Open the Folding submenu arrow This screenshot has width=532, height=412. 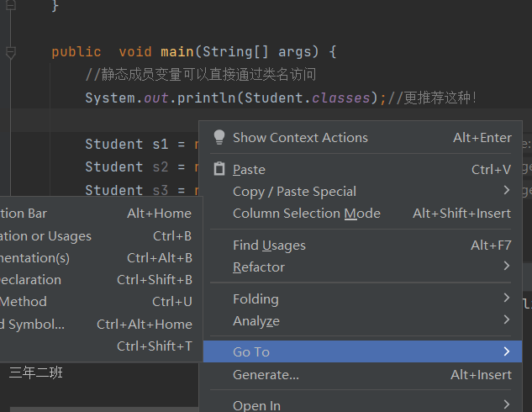[x=506, y=298]
